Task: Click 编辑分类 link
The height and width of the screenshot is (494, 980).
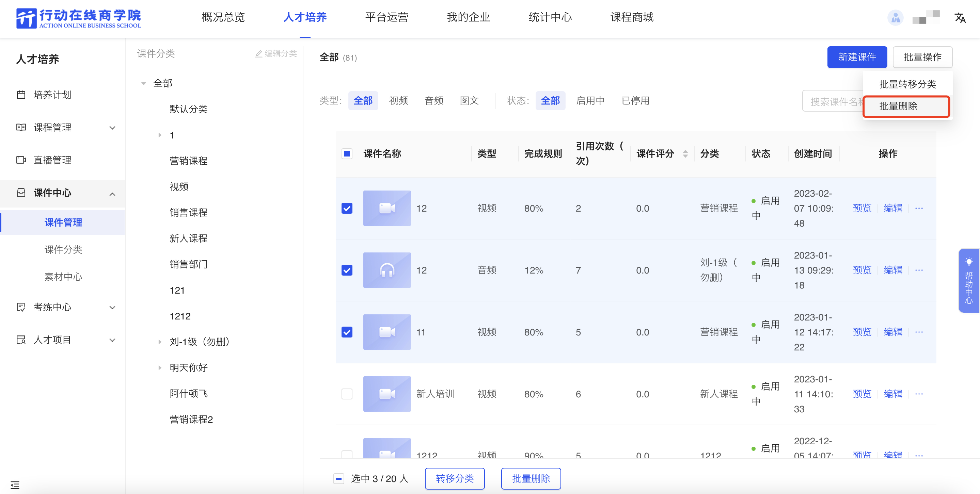Action: tap(276, 53)
